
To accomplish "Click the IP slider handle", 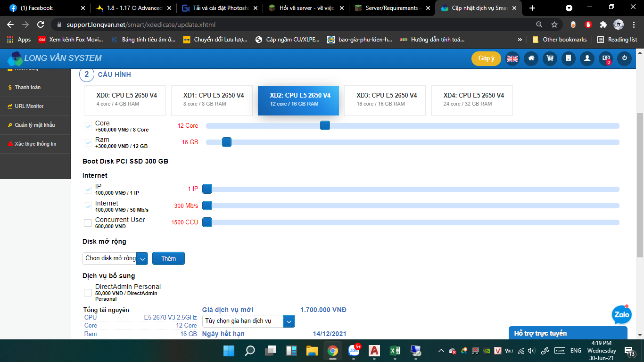I will click(x=207, y=189).
